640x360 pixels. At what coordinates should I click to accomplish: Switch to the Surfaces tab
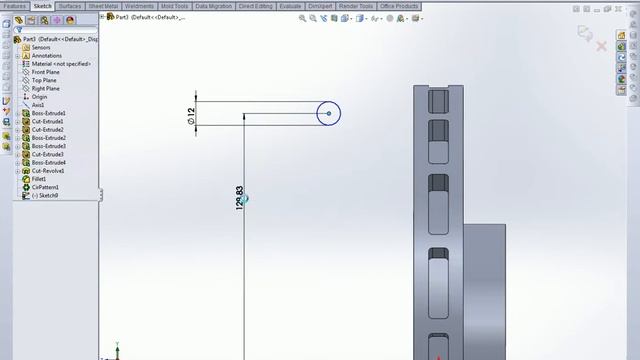tap(70, 6)
